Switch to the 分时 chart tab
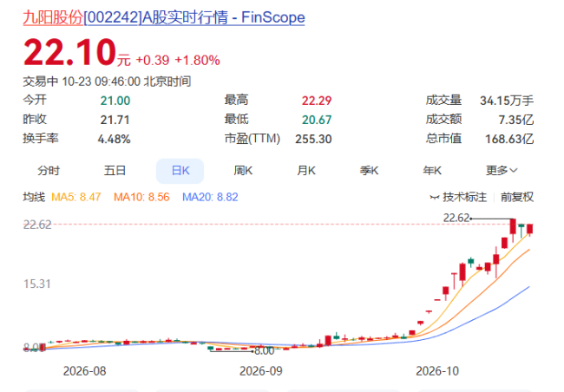 [49, 171]
